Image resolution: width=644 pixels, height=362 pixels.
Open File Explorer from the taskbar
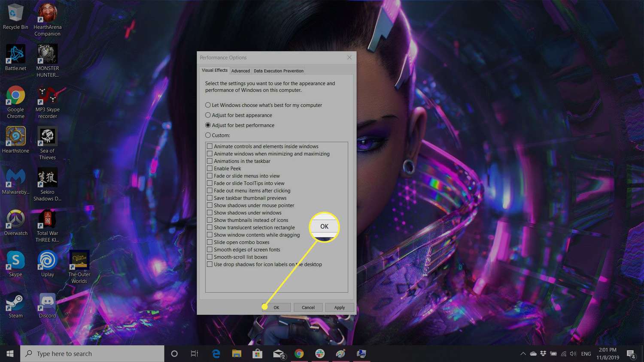coord(237,353)
